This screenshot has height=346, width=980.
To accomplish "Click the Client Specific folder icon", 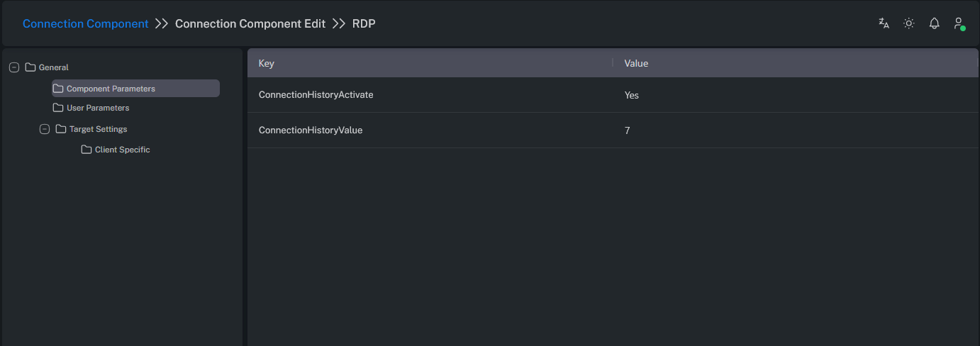I will click(87, 150).
